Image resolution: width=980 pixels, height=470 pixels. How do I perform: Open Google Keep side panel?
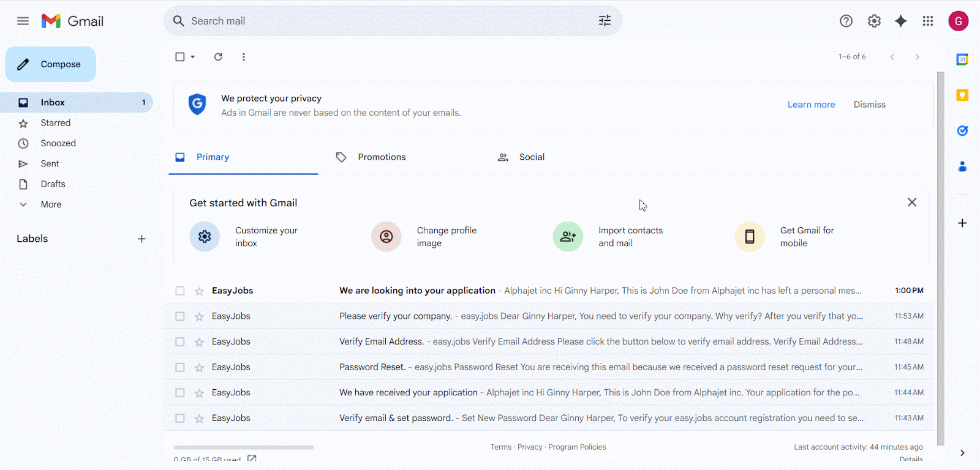[962, 95]
